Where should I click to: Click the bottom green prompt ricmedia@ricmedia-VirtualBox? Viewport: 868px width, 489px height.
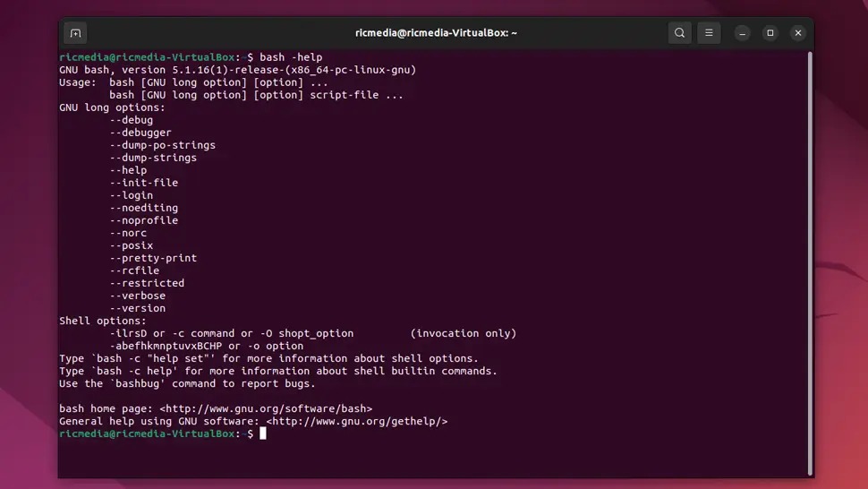click(x=156, y=433)
